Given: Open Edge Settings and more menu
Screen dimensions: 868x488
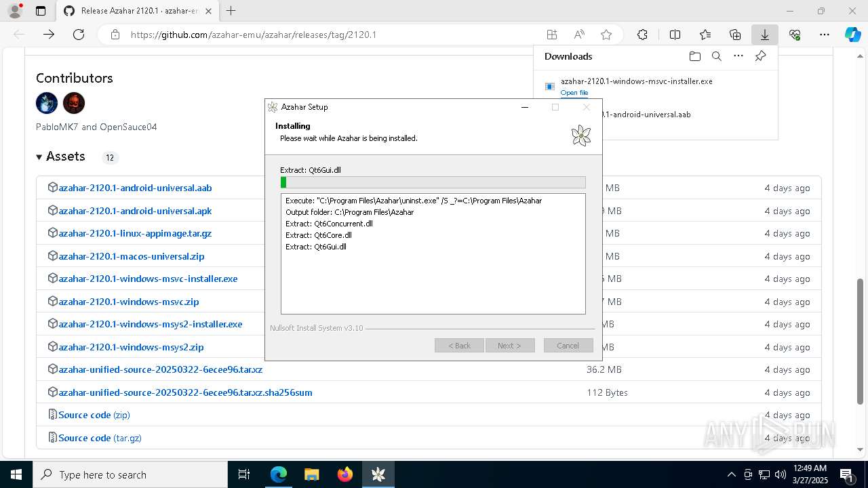Looking at the screenshot, I should (825, 35).
